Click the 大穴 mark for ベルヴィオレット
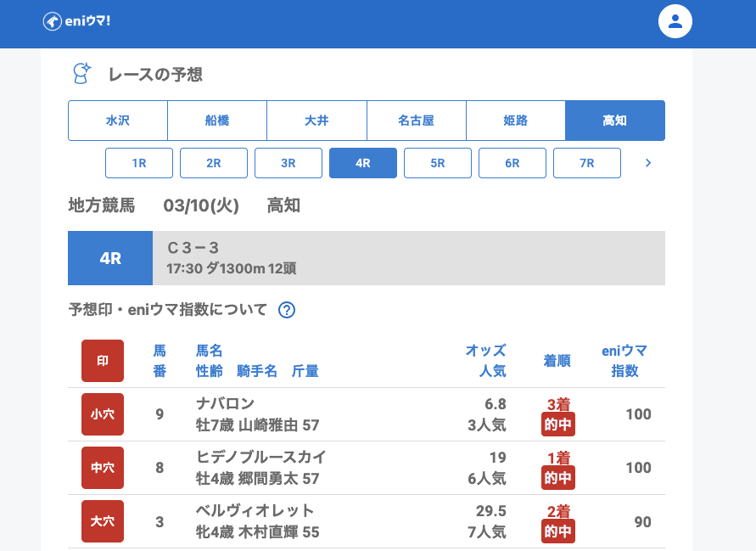 point(103,521)
